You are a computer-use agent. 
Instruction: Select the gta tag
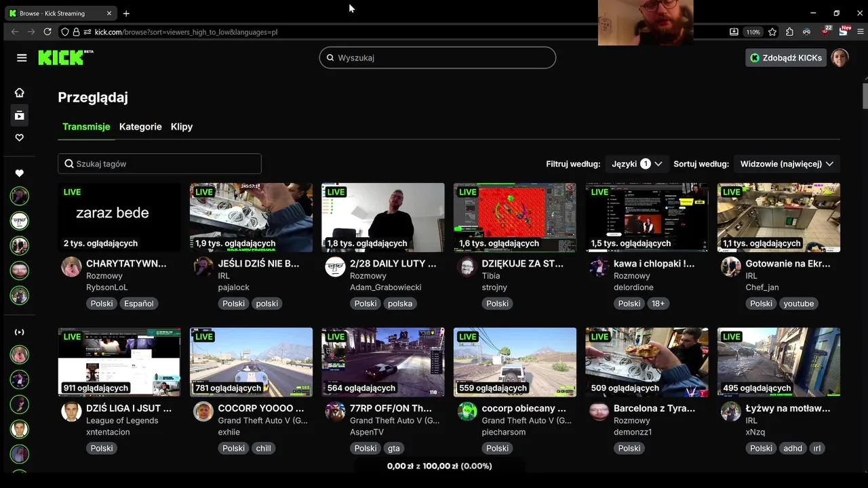pyautogui.click(x=394, y=448)
